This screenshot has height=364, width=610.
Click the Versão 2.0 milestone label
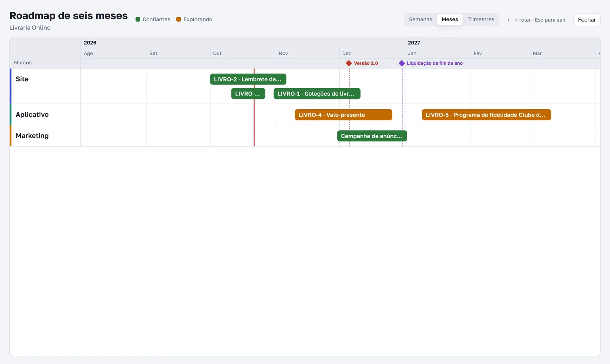(x=366, y=63)
